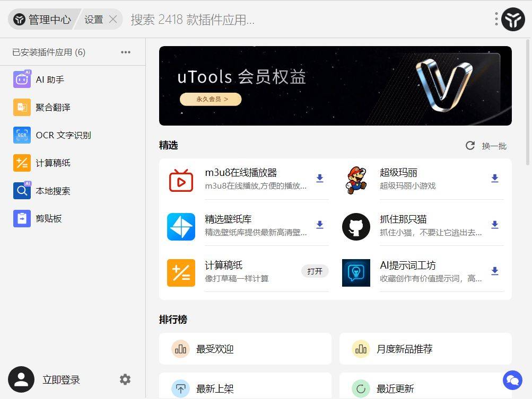Click the 换一批 refresh icon
The image size is (532, 399).
tap(470, 146)
